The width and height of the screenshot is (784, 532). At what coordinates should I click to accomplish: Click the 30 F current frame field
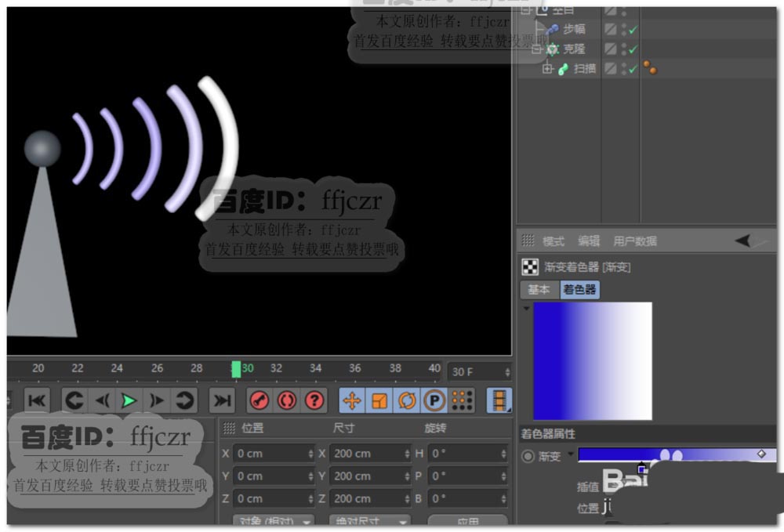coord(480,371)
